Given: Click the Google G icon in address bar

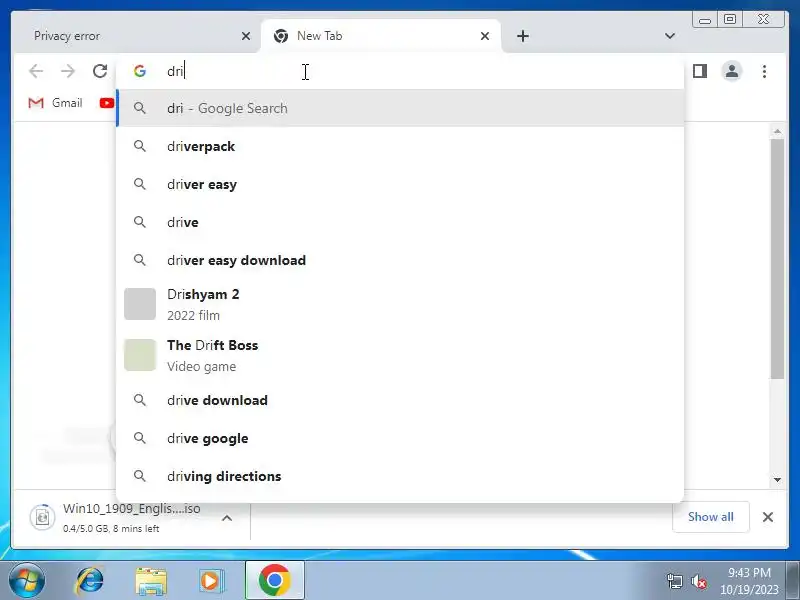Looking at the screenshot, I should [x=140, y=71].
